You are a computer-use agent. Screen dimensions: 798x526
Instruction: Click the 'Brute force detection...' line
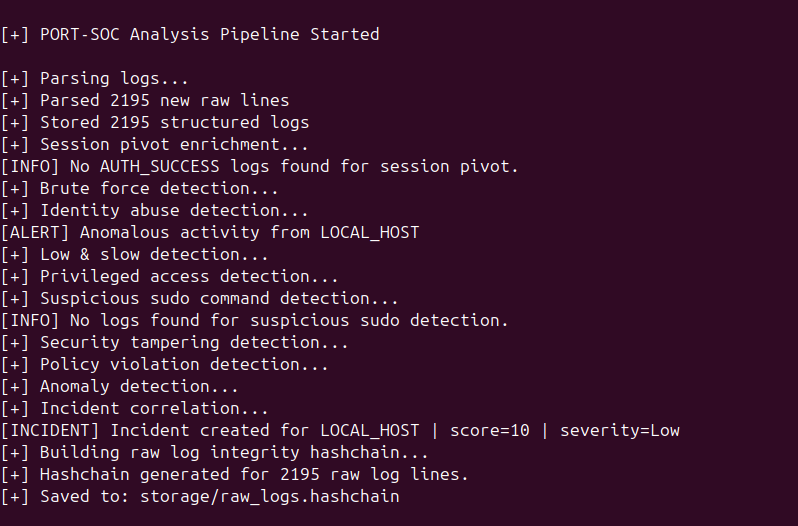click(x=140, y=188)
